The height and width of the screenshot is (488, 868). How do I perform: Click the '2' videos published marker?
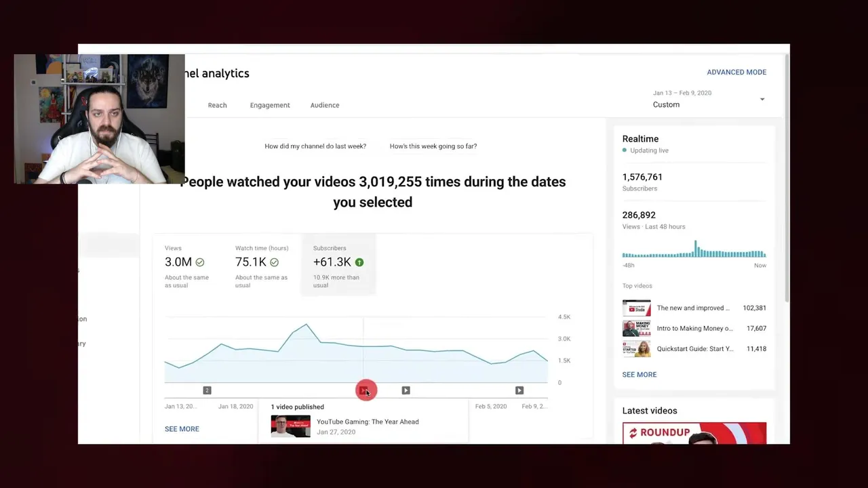coord(207,390)
